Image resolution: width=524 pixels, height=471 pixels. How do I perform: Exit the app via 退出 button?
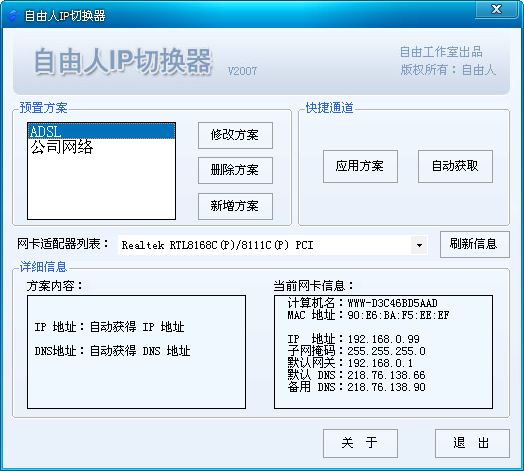click(472, 443)
